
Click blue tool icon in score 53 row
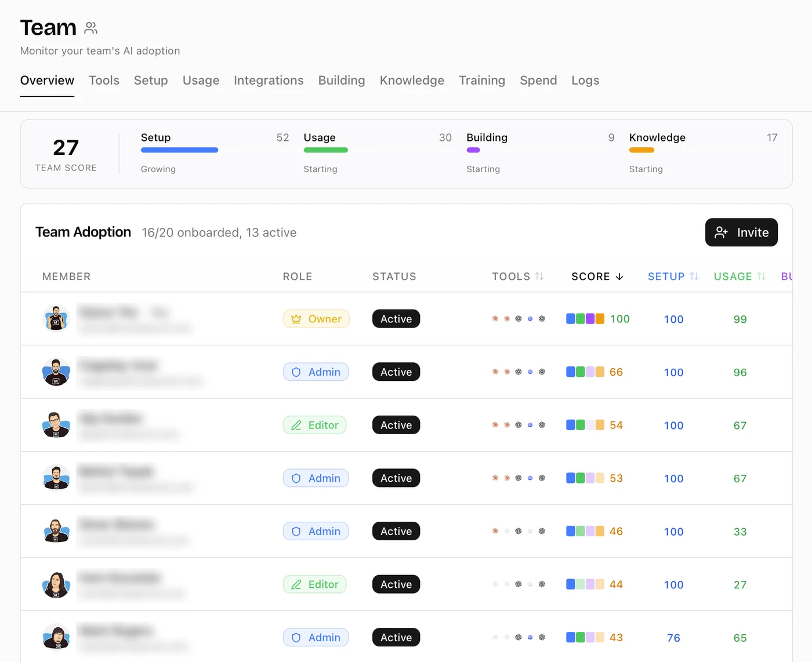530,478
